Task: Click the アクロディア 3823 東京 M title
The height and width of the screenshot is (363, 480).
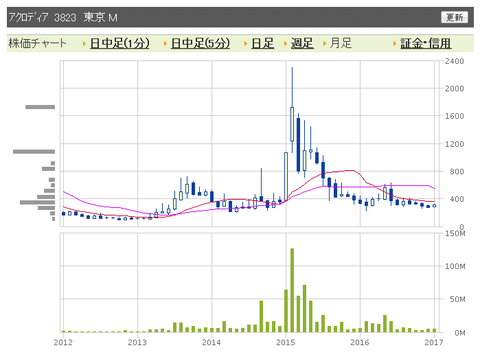Action: (x=63, y=17)
